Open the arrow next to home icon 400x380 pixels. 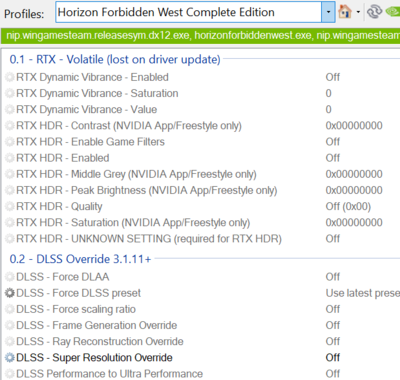358,12
